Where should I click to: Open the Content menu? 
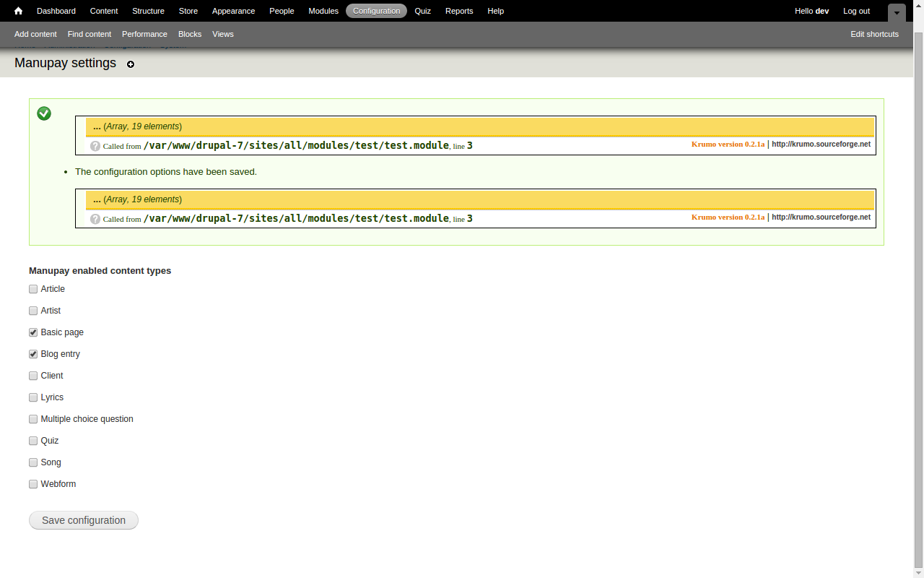[x=104, y=11]
